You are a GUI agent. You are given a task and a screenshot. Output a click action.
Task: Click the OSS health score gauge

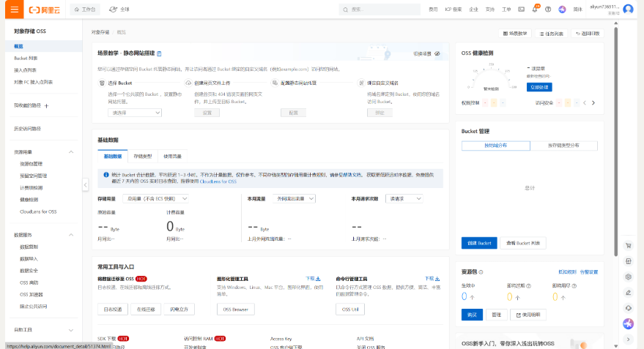point(491,78)
